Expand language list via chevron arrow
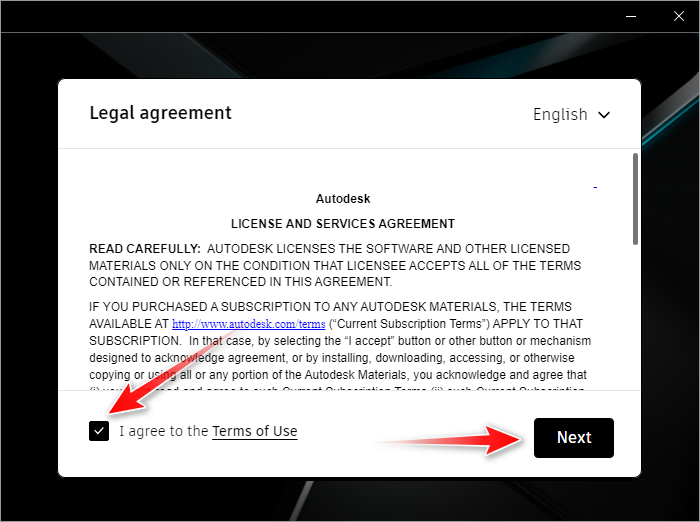The height and width of the screenshot is (522, 700). (604, 115)
